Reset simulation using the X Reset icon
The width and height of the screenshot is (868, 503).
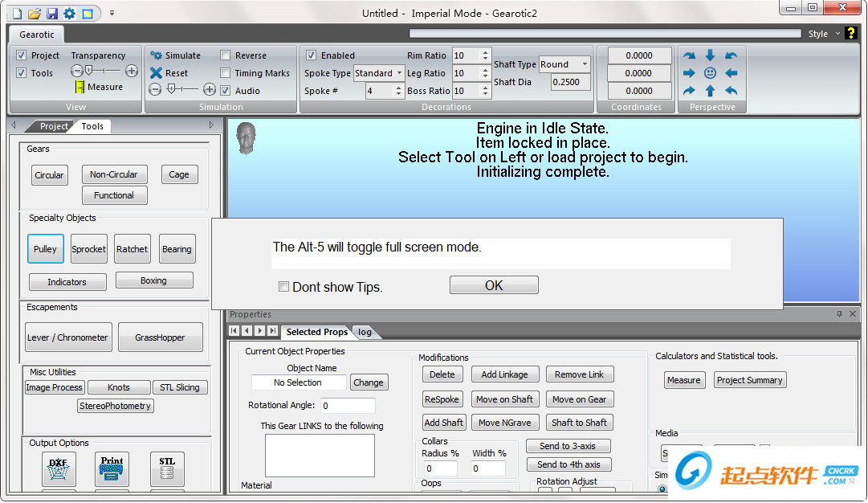(156, 72)
